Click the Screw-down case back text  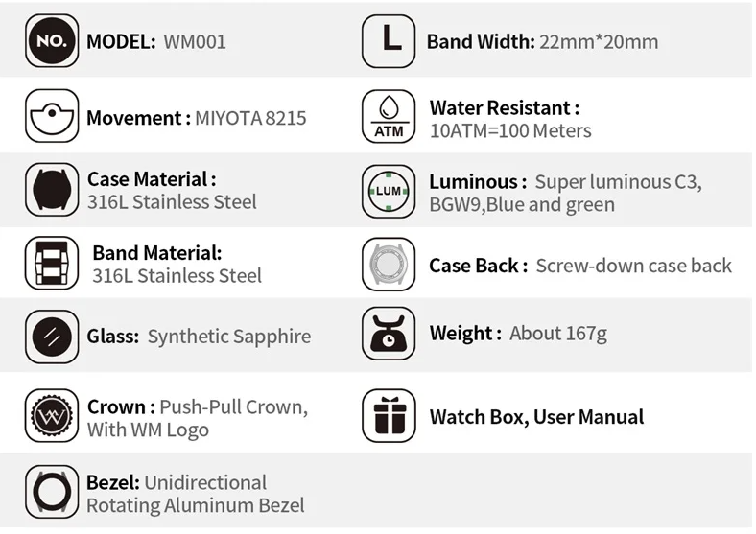pyautogui.click(x=633, y=266)
